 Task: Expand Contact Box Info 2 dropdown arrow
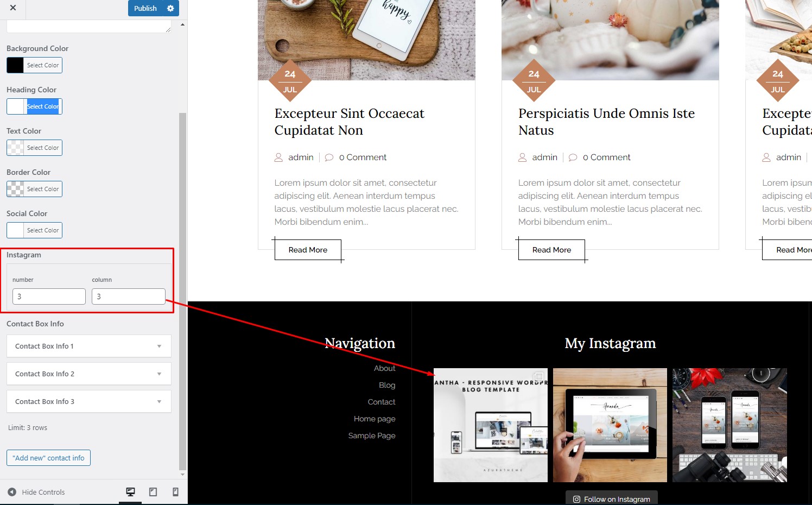point(159,374)
